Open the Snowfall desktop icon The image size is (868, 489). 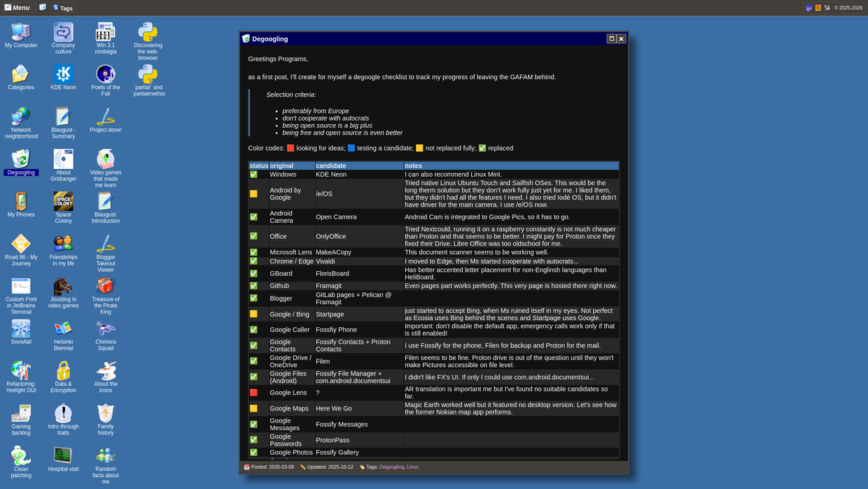pos(21,329)
